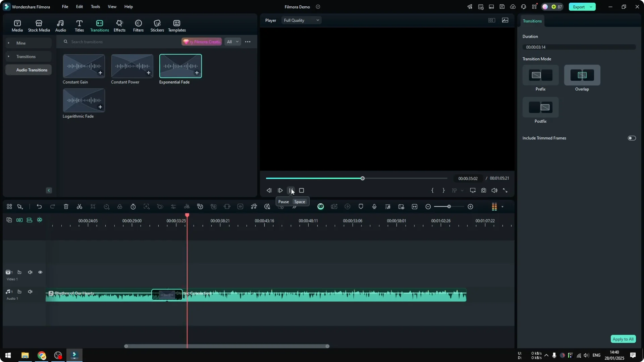Open the Stock Media panel

click(x=39, y=25)
